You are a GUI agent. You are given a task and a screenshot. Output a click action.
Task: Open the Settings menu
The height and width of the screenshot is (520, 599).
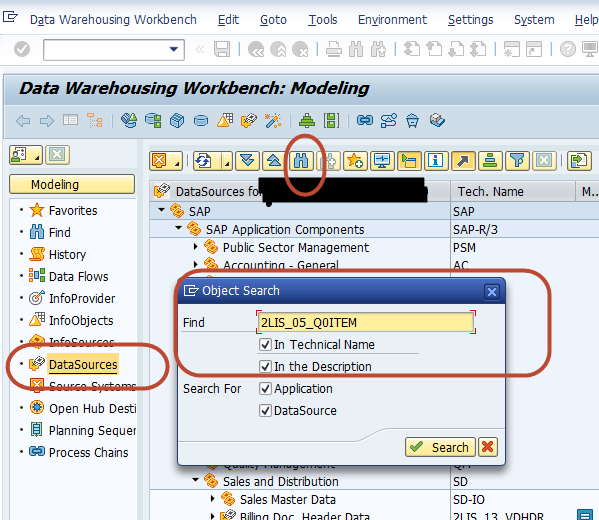[x=471, y=20]
